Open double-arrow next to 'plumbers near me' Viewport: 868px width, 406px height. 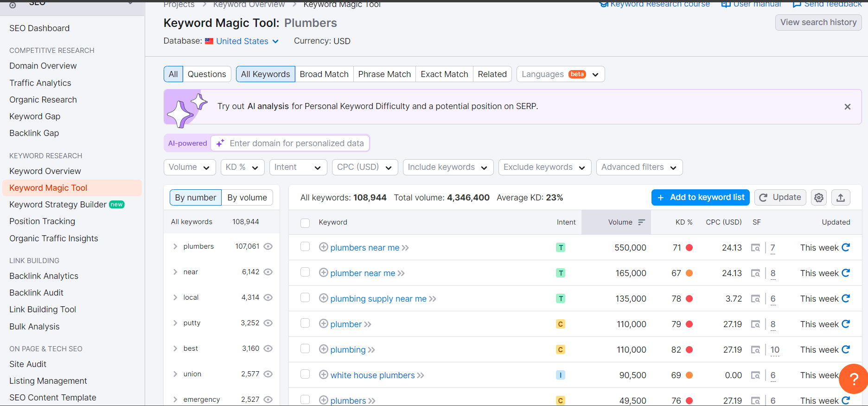click(x=405, y=248)
